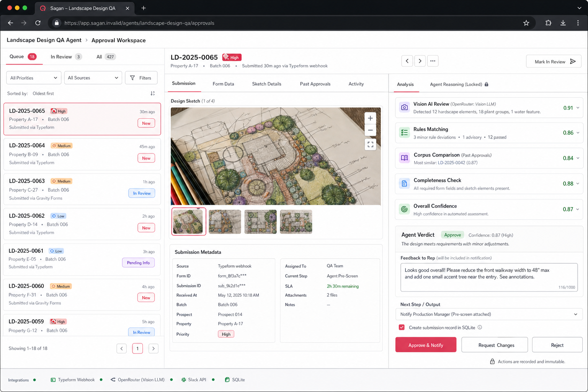
Task: Click Pending Info badge on LD-2025-0061
Action: tap(138, 263)
